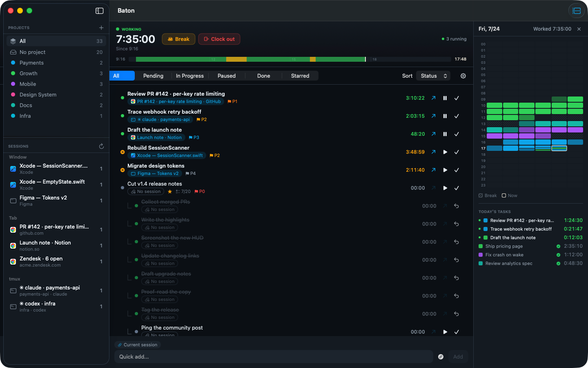This screenshot has width=588, height=368.
Task: Click the Break button
Action: tap(178, 39)
